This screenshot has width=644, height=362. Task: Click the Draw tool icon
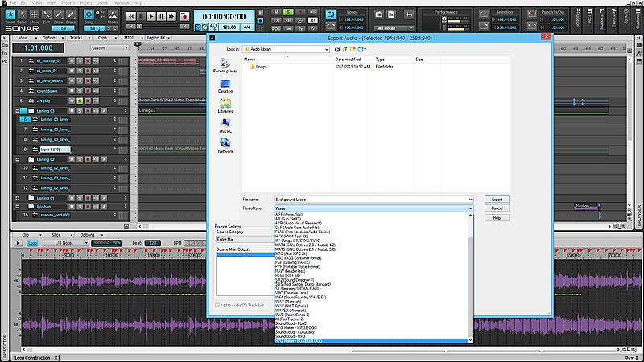coord(57,15)
